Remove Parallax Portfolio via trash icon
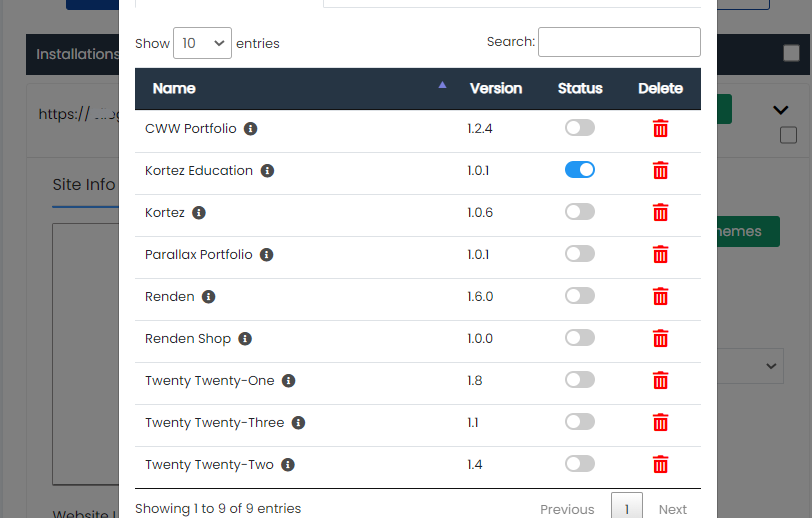This screenshot has height=518, width=812. pyautogui.click(x=660, y=254)
